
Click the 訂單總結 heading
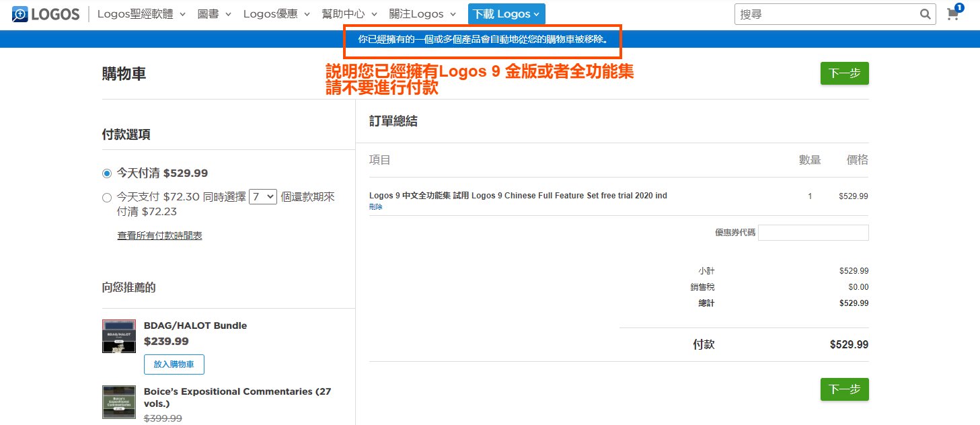pyautogui.click(x=393, y=121)
